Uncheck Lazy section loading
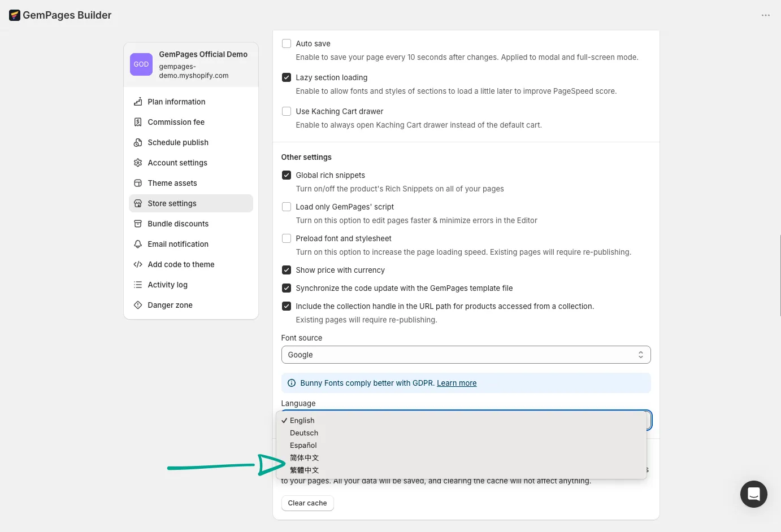 [287, 77]
